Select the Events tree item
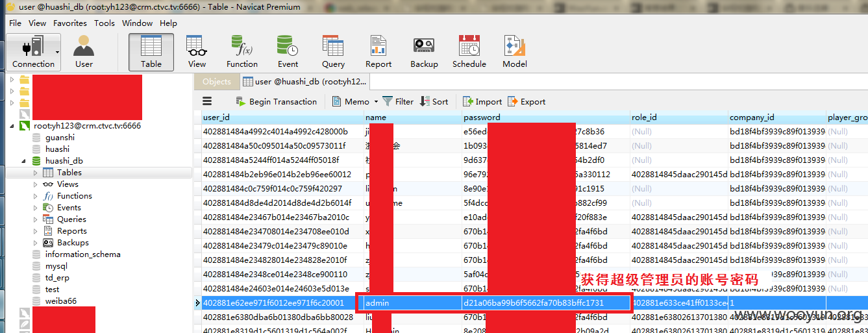 69,208
